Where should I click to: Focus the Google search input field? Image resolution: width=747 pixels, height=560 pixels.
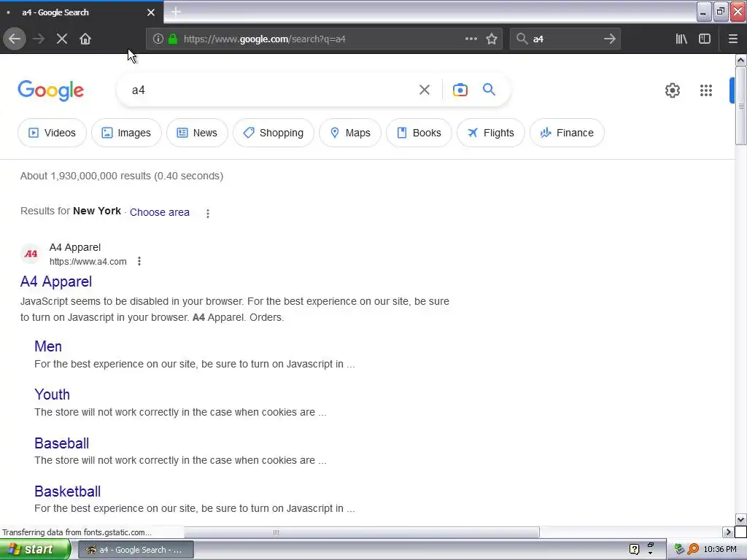tap(271, 90)
